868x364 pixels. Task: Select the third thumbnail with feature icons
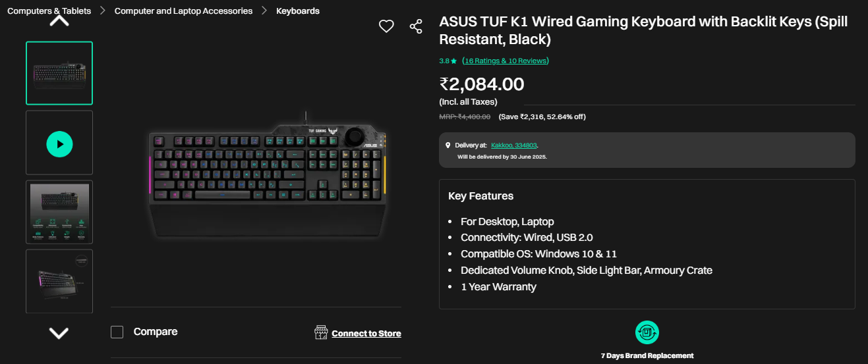point(59,212)
